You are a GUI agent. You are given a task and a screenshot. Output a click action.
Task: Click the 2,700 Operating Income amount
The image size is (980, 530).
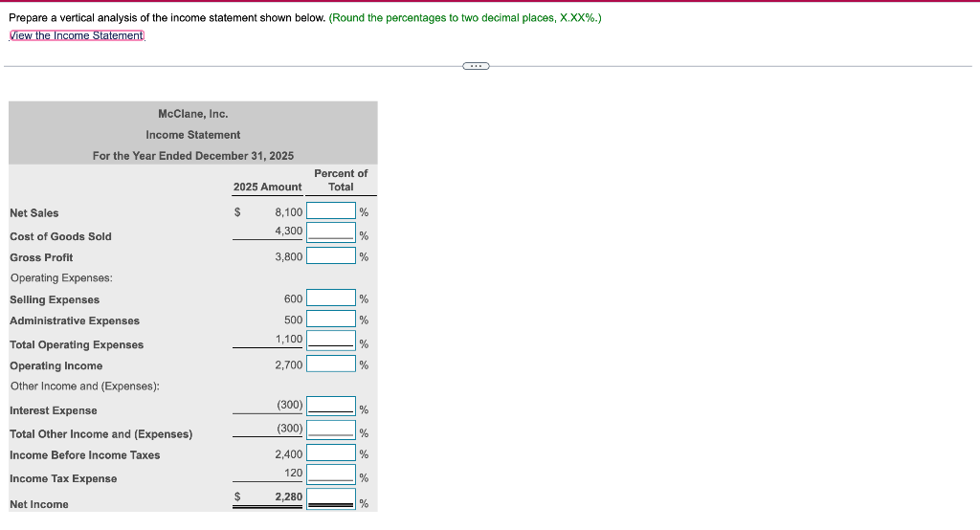click(288, 365)
